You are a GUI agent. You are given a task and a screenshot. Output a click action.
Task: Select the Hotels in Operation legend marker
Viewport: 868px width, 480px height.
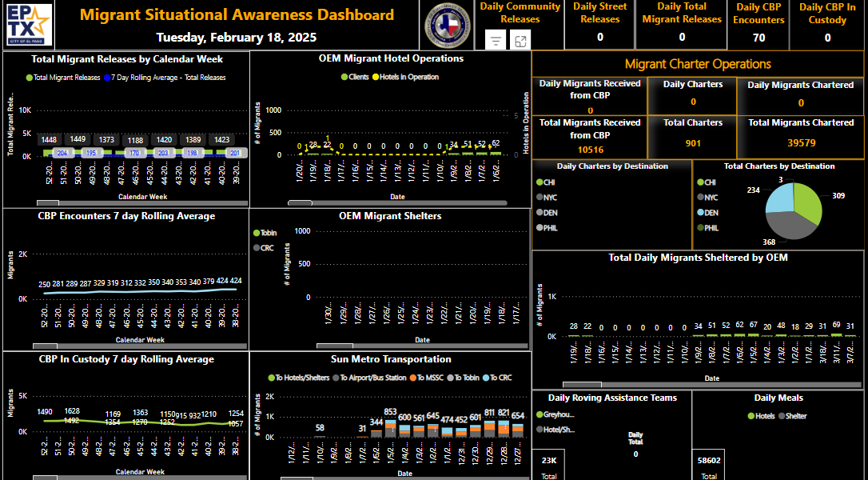pyautogui.click(x=376, y=77)
